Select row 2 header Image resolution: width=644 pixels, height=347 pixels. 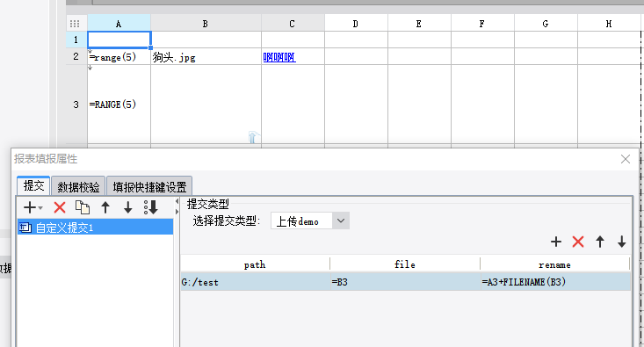pos(76,56)
